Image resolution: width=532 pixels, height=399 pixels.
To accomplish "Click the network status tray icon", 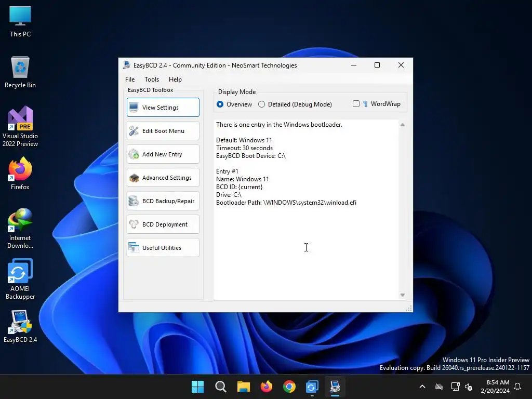I will click(x=455, y=387).
